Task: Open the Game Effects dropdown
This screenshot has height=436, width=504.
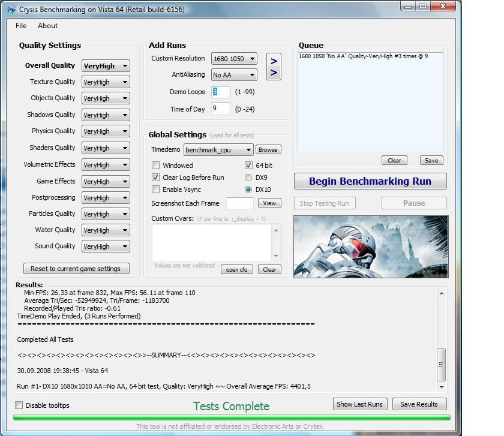Action: [106, 182]
